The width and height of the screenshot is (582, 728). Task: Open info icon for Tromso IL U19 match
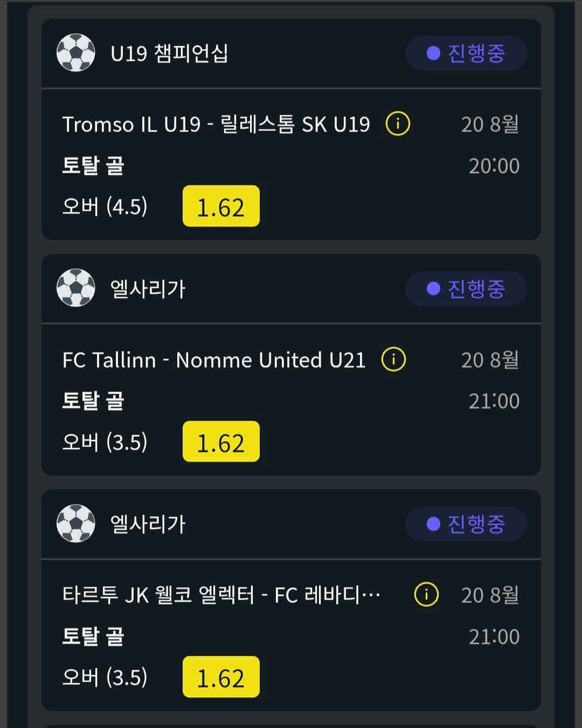(x=398, y=124)
